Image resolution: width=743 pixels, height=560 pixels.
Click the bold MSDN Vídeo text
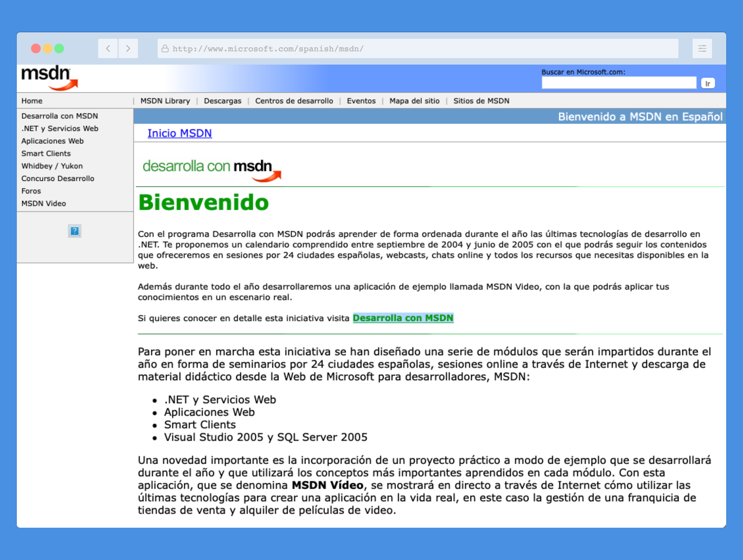click(x=328, y=485)
